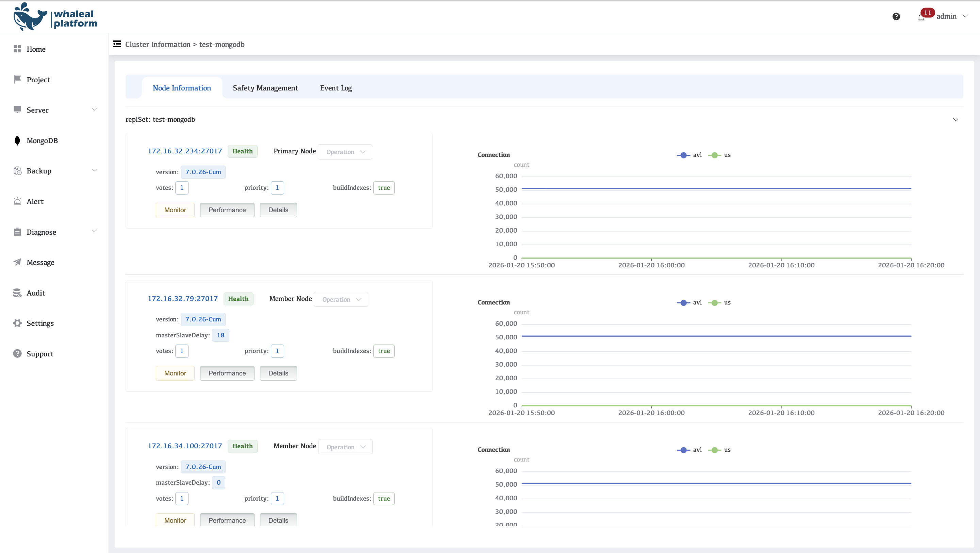This screenshot has height=553, width=980.
Task: Open the admin user dropdown
Action: [x=952, y=16]
